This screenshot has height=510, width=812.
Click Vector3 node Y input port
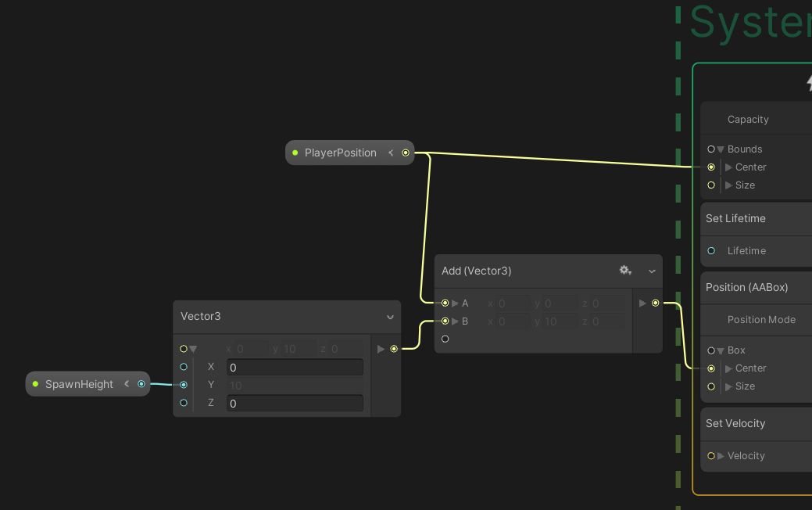tap(184, 385)
